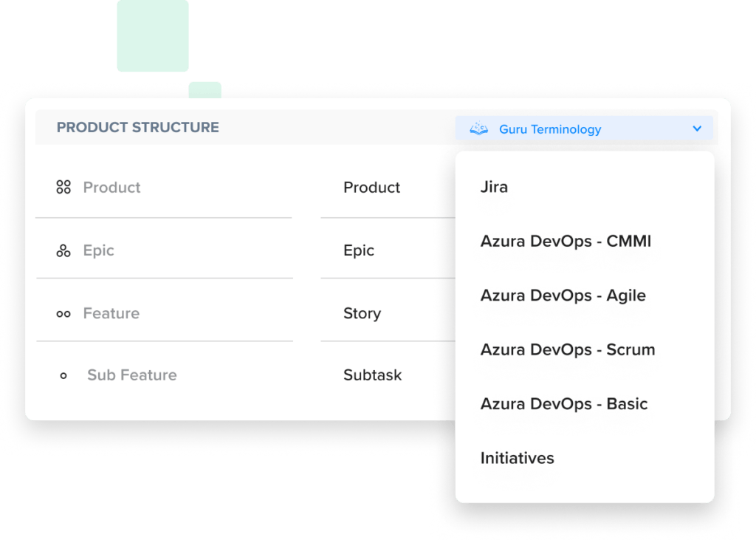Collapse the Guru Terminology dropdown chevron
The image size is (756, 540).
pyautogui.click(x=697, y=129)
